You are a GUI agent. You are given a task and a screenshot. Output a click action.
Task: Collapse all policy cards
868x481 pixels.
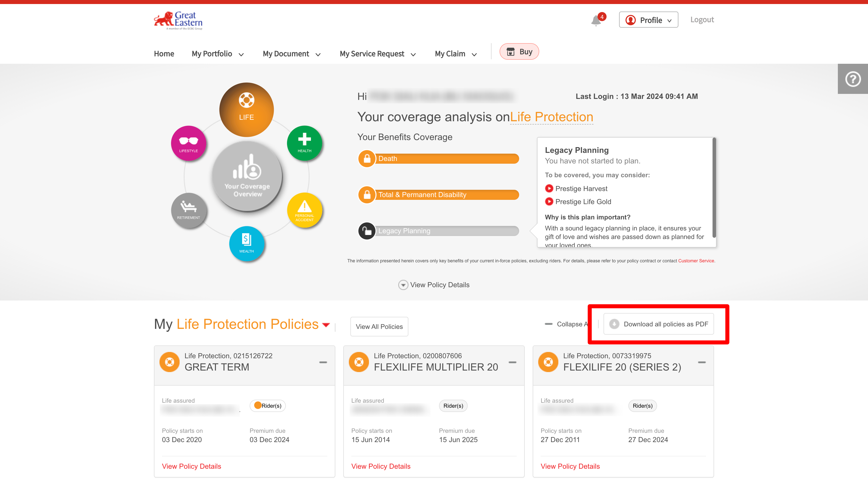coord(566,324)
